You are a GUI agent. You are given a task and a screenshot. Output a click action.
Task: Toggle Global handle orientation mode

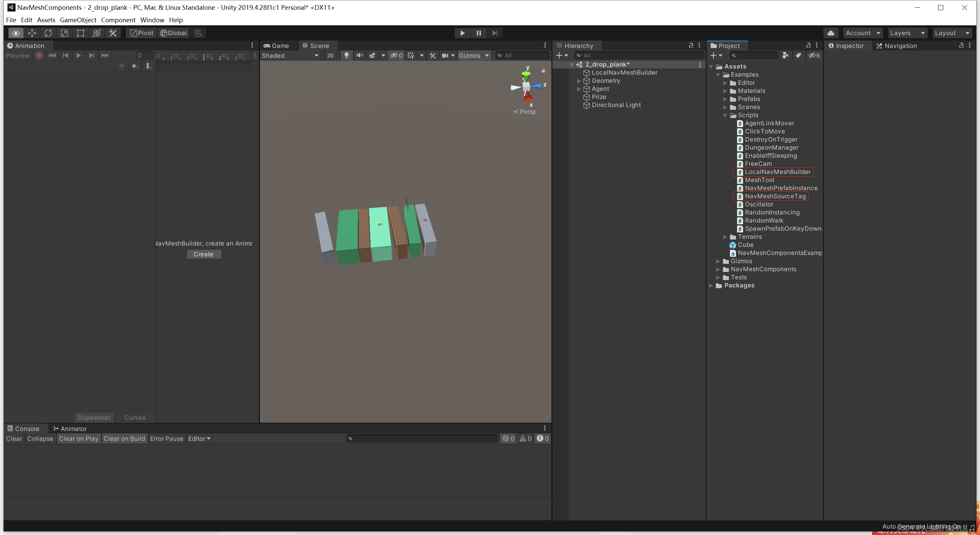tap(173, 33)
